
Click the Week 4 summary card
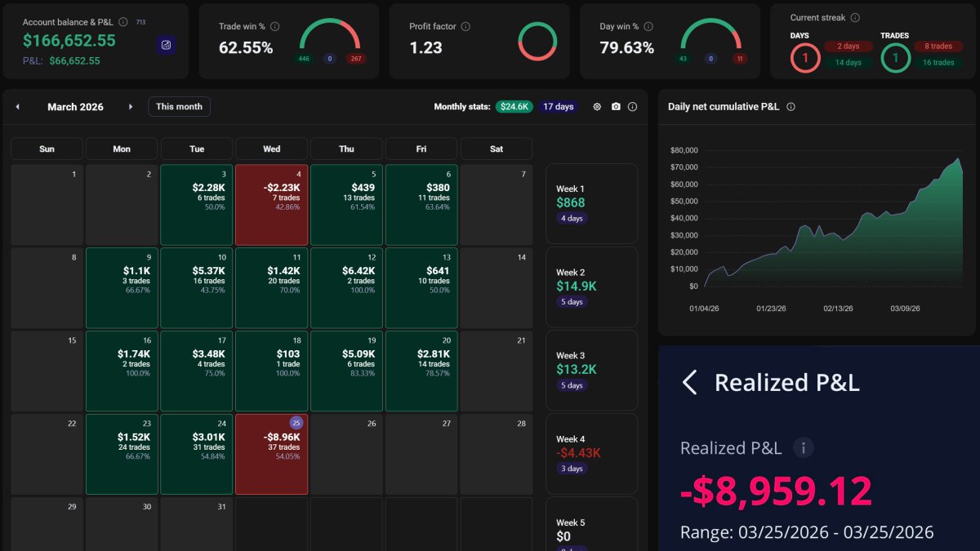tap(591, 453)
